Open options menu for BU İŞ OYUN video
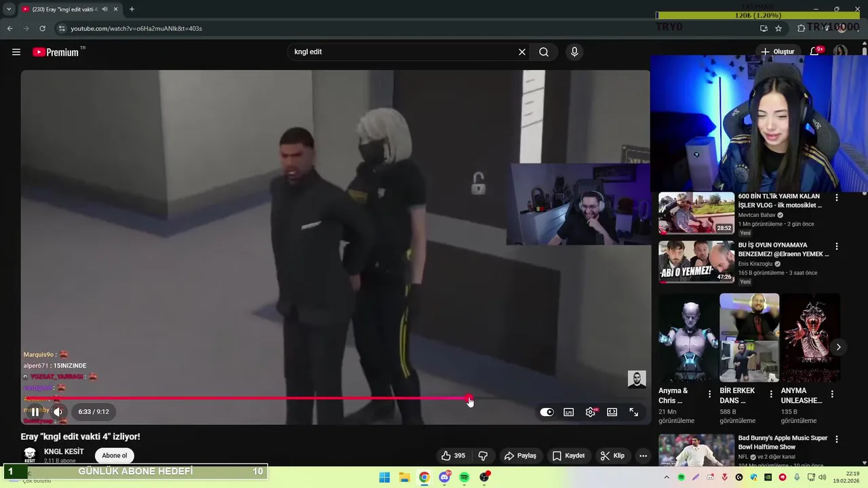Screen dimensions: 868x488 [837, 246]
